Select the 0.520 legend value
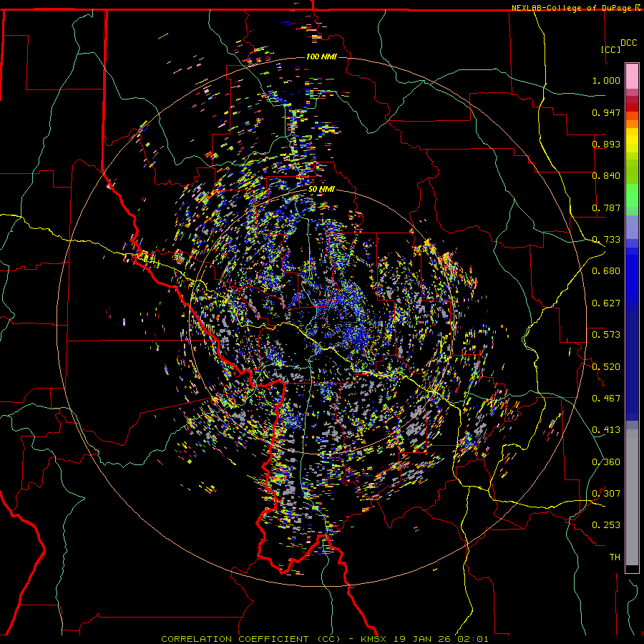644x644 pixels. tap(606, 367)
